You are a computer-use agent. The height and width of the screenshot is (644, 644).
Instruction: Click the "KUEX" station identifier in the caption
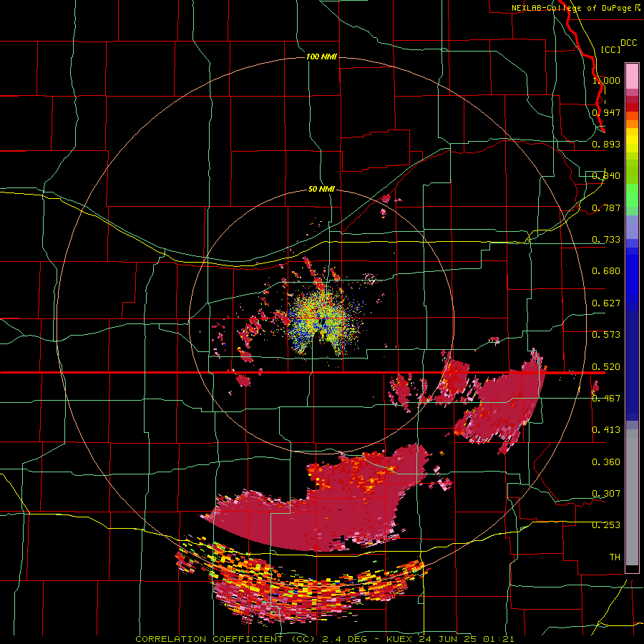pyautogui.click(x=400, y=639)
